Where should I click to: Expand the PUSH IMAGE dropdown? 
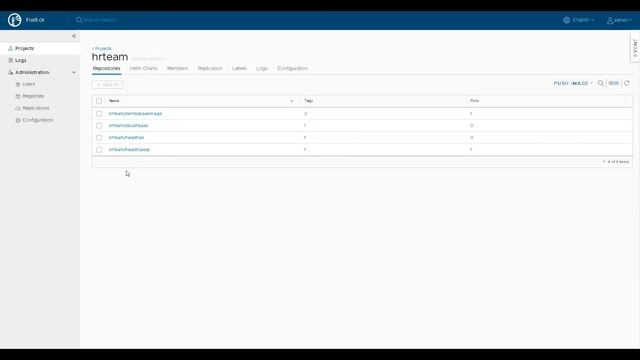click(573, 83)
